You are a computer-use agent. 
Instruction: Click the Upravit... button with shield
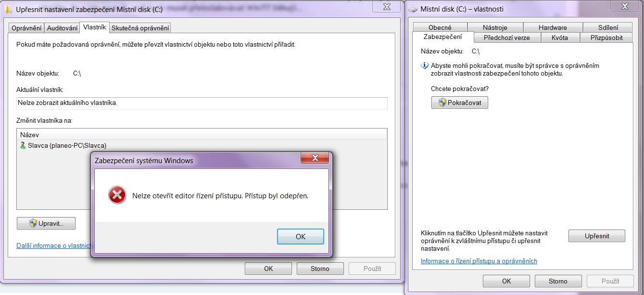46,223
